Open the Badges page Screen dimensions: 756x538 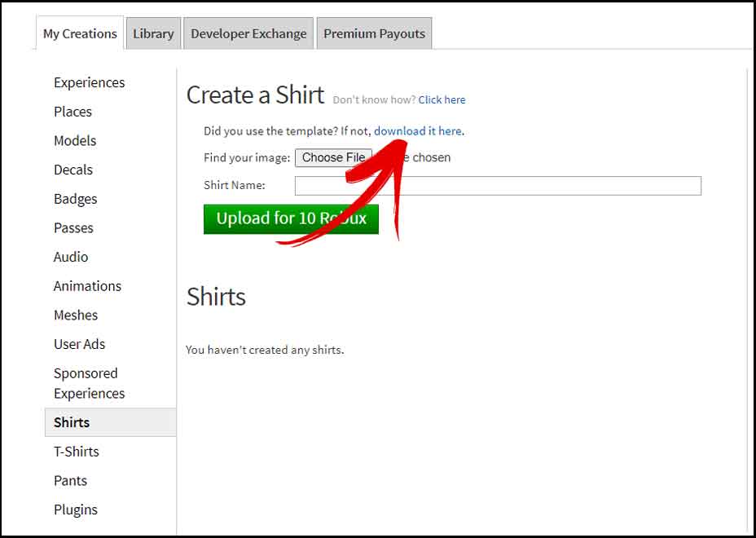(75, 199)
